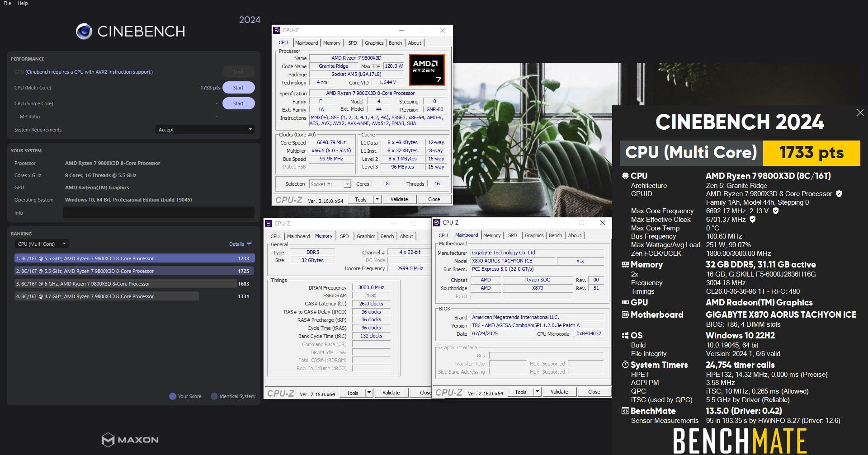This screenshot has width=868, height=455.
Task: Select ranking entry scoring 1733
Action: coord(135,258)
